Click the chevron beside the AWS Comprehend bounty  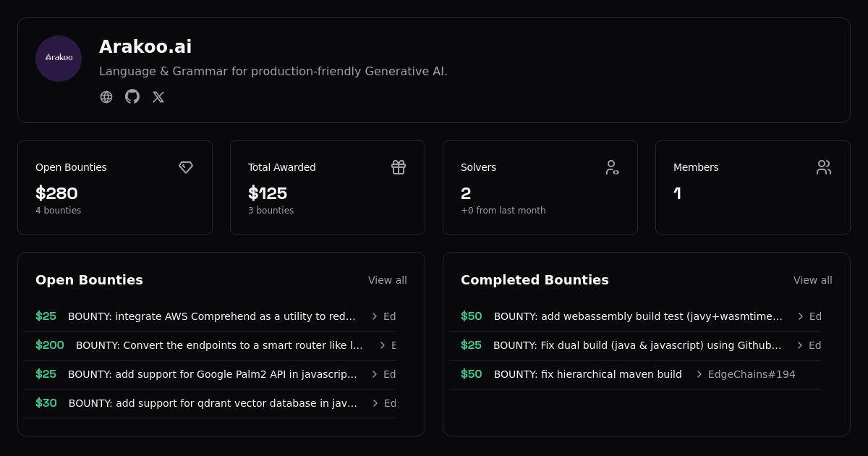(x=375, y=316)
